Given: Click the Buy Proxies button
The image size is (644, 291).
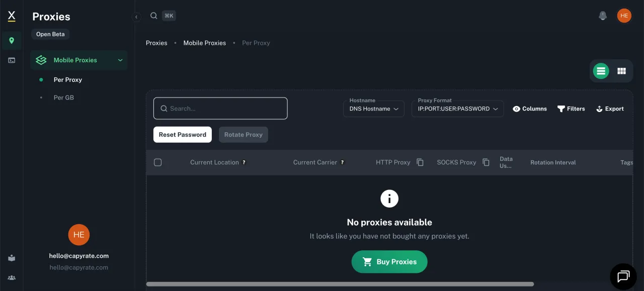Looking at the screenshot, I should (x=389, y=262).
